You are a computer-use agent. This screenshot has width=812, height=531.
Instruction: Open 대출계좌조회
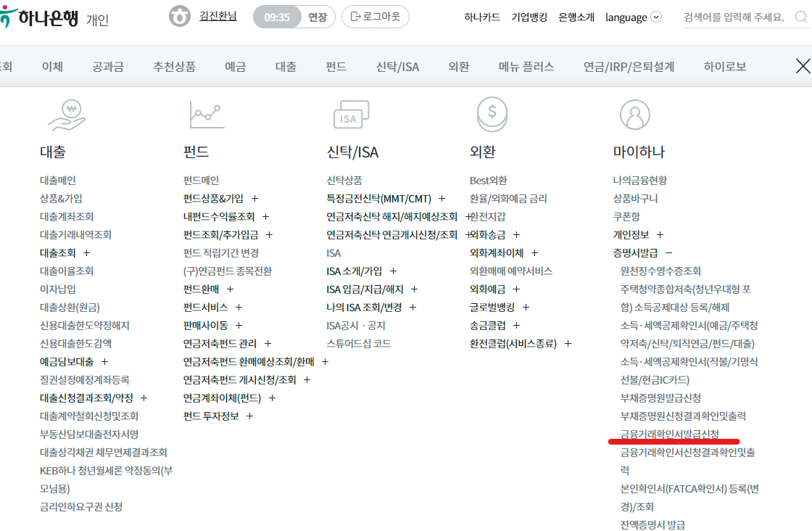[x=67, y=217]
